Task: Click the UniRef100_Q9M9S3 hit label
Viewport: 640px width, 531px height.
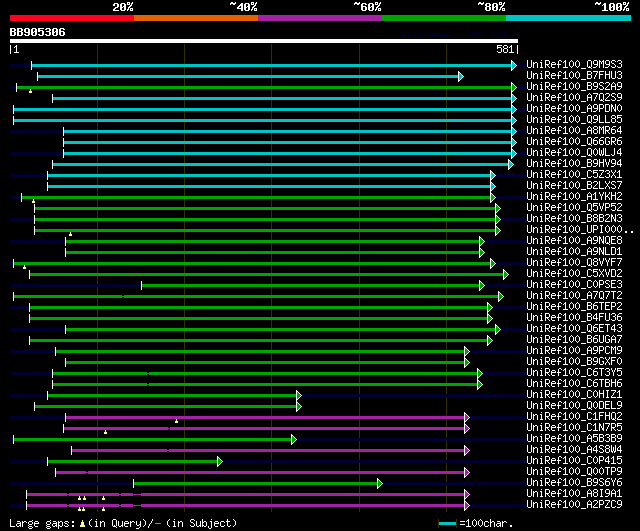Action: coord(574,64)
